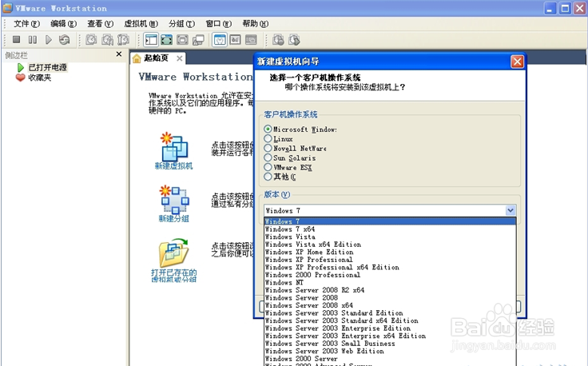Screen dimensions: 588x366
Task: Close the 起始页 tab
Action: [x=180, y=58]
